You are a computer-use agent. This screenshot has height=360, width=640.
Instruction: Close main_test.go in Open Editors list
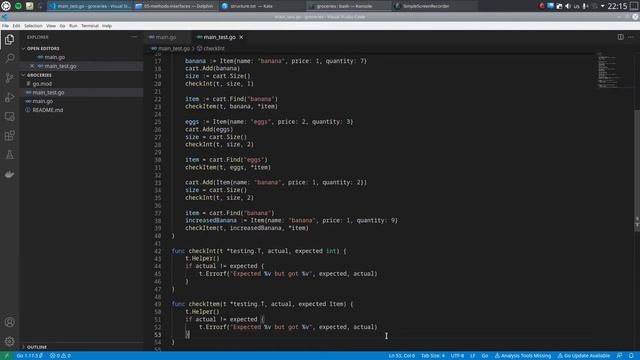pos(32,66)
